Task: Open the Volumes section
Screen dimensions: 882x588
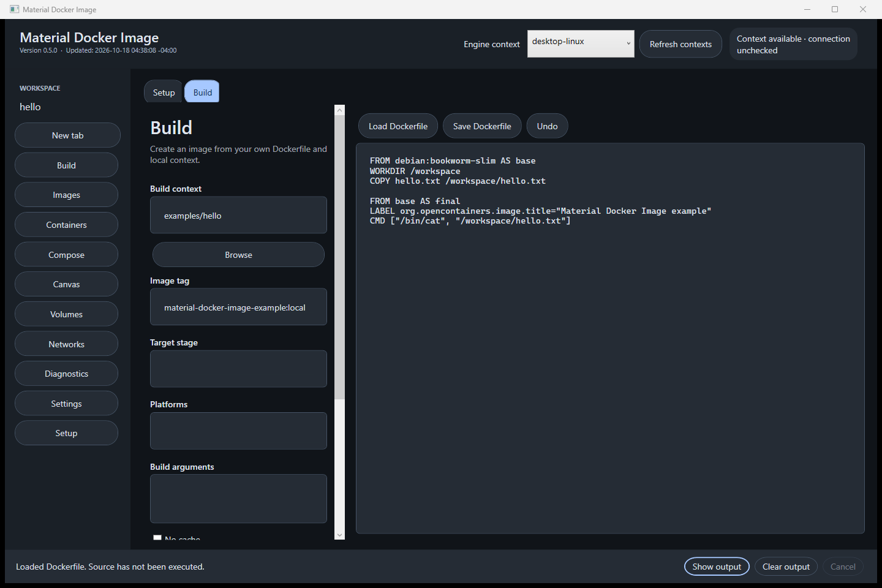Action: pos(66,314)
